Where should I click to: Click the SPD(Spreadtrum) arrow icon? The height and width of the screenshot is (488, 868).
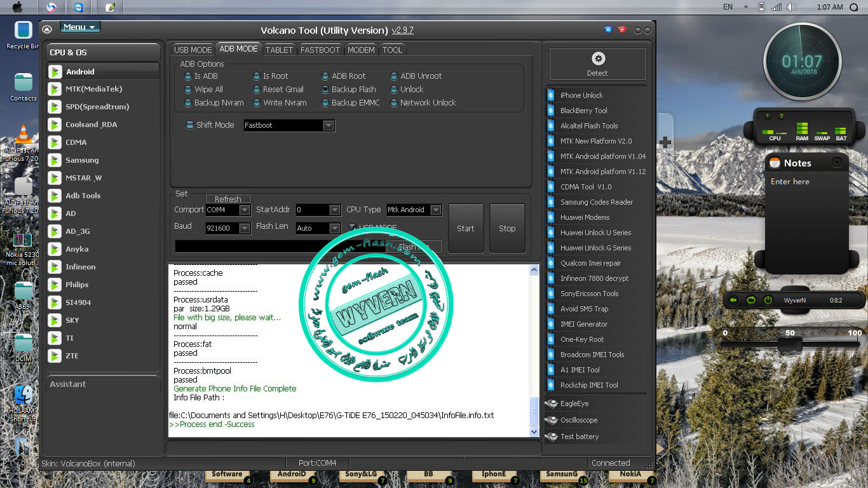click(x=55, y=107)
